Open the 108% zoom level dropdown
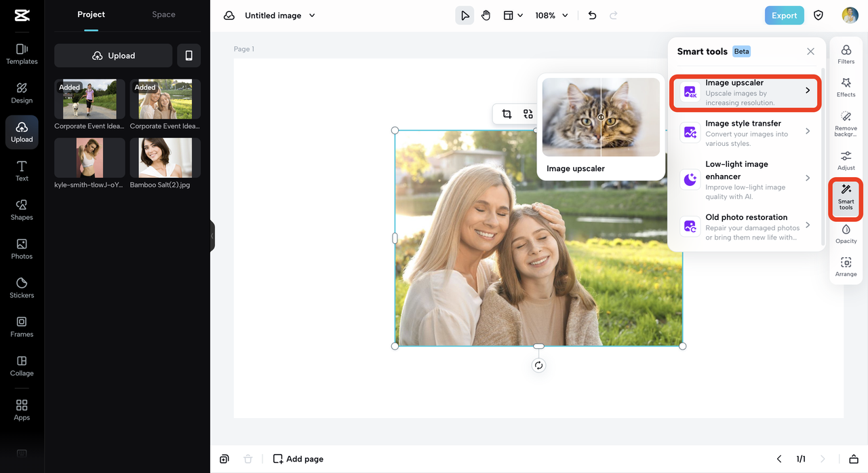868x473 pixels. coord(551,16)
